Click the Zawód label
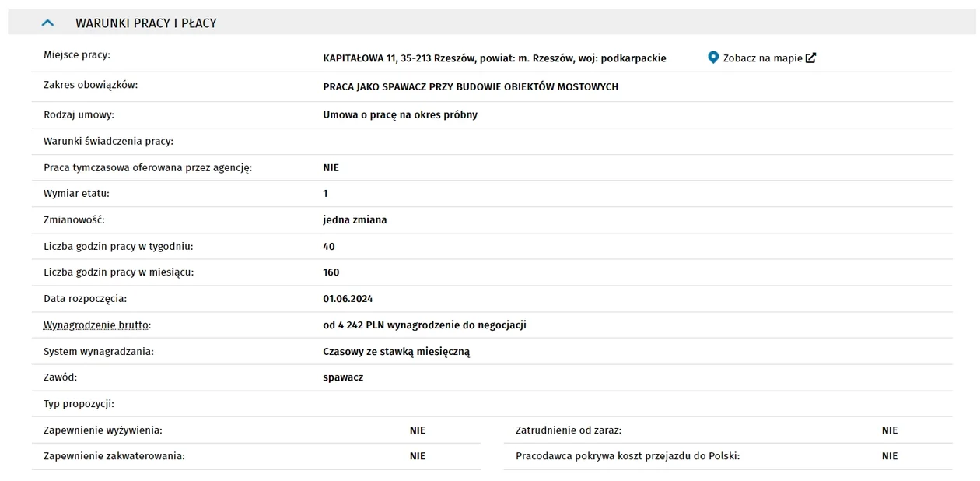Viewport: 980px width, 481px height. click(61, 377)
